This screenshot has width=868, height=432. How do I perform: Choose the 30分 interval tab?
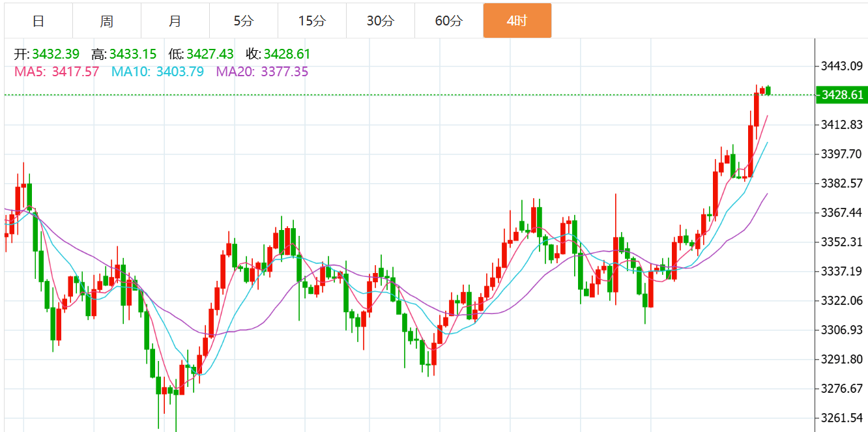(x=381, y=21)
